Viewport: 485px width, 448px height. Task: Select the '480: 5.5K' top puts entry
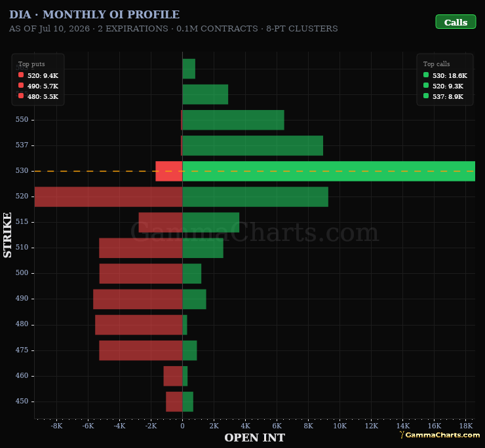click(x=38, y=96)
